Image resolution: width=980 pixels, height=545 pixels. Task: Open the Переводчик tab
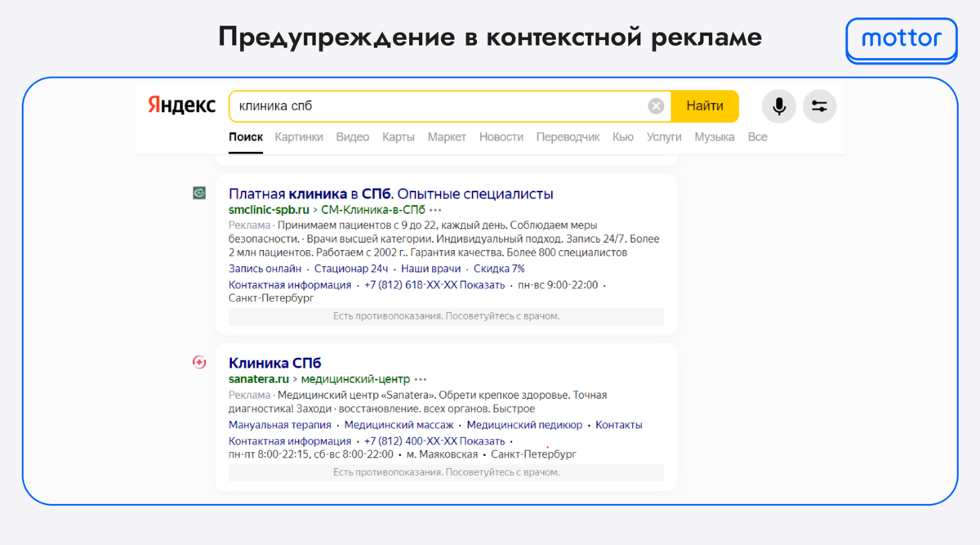(568, 137)
